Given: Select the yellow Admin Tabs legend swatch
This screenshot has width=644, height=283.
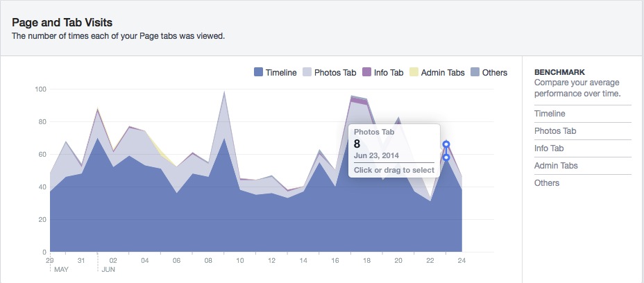Looking at the screenshot, I should (414, 72).
